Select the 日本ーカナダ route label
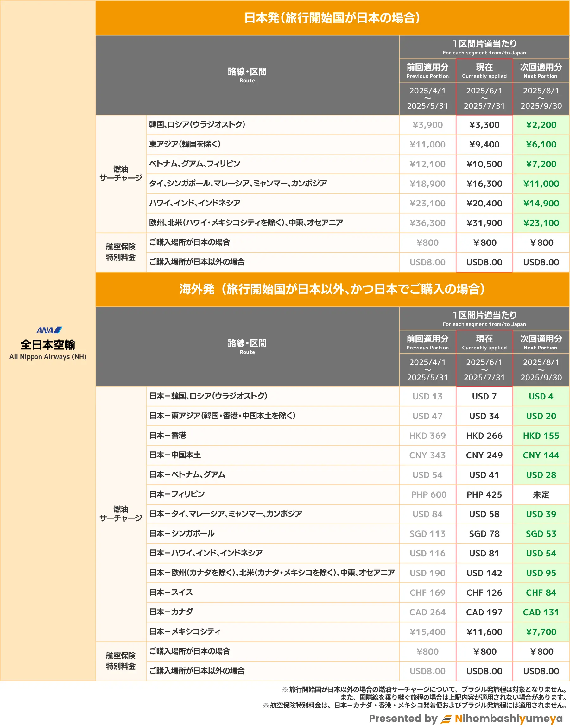The image size is (570, 728). click(x=171, y=612)
